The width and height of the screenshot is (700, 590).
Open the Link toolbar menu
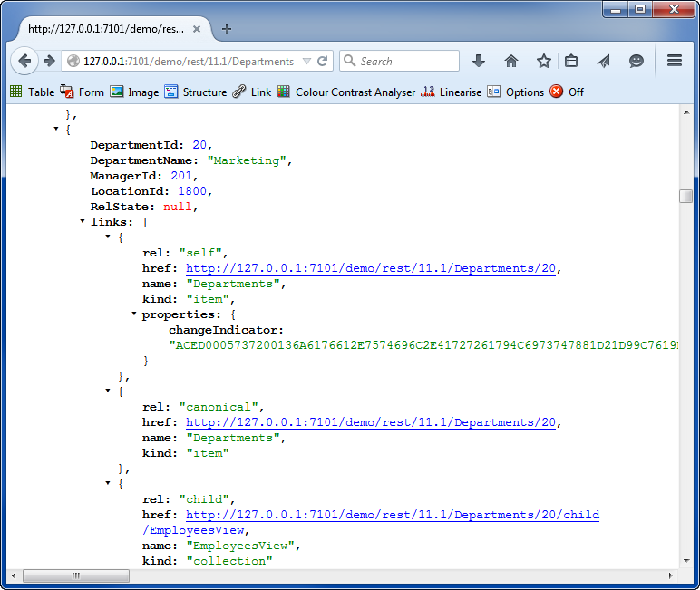pyautogui.click(x=252, y=92)
